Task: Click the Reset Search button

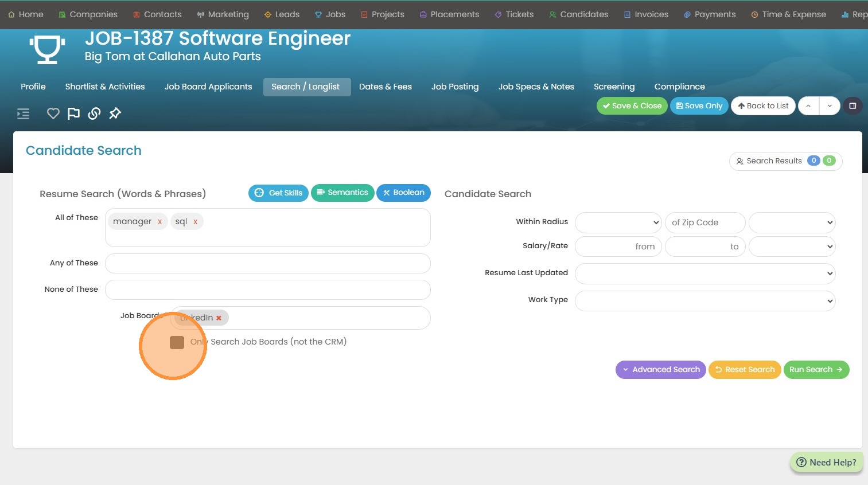Action: 745,370
